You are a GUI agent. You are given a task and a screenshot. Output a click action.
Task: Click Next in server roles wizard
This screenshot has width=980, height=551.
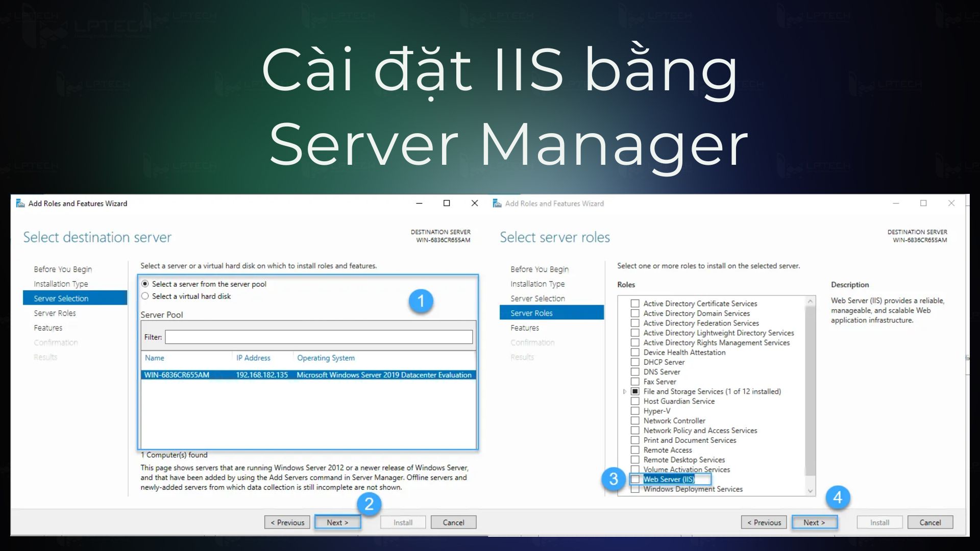pos(814,522)
